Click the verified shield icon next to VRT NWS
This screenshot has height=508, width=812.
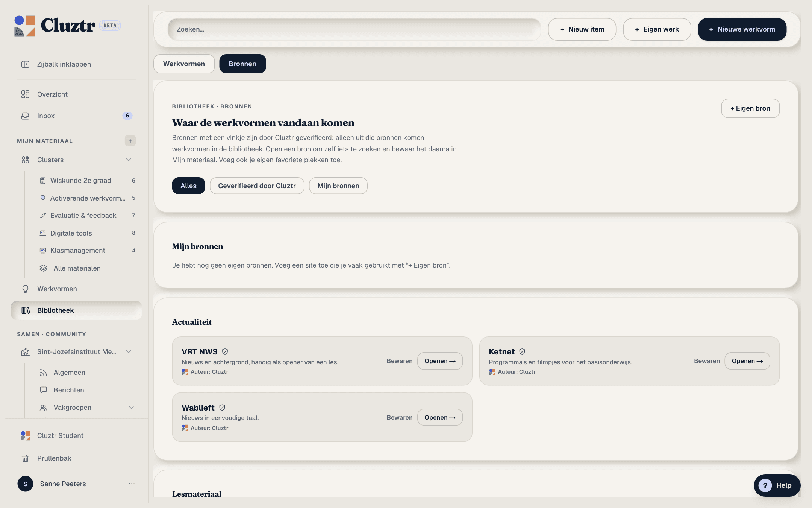pyautogui.click(x=225, y=352)
